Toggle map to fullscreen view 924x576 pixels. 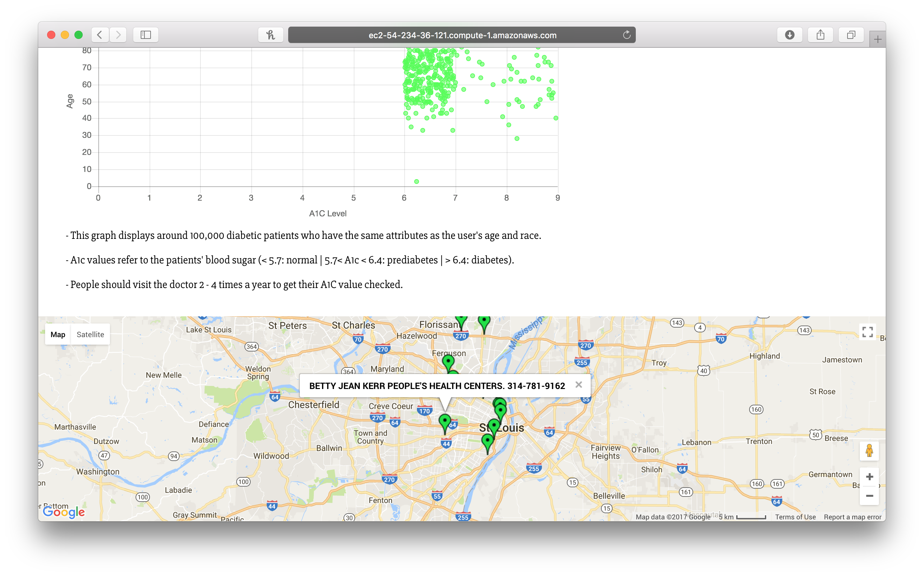tap(868, 332)
